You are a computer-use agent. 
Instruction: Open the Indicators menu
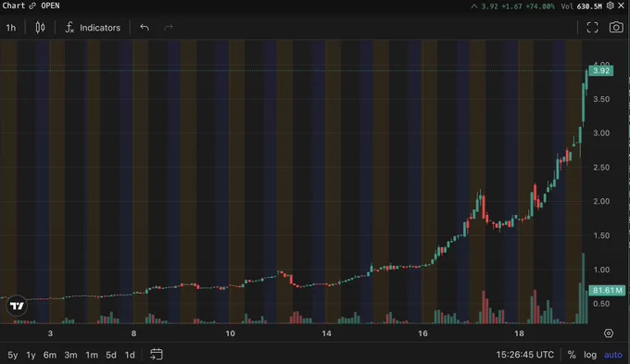click(93, 27)
